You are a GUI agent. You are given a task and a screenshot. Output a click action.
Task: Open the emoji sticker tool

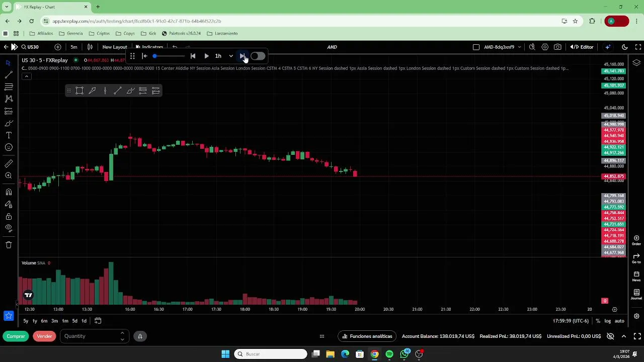(9, 147)
